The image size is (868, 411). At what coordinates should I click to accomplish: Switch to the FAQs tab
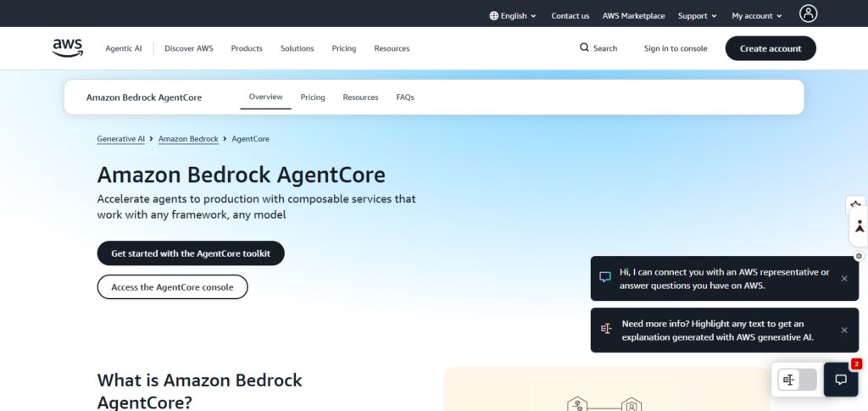pos(405,97)
